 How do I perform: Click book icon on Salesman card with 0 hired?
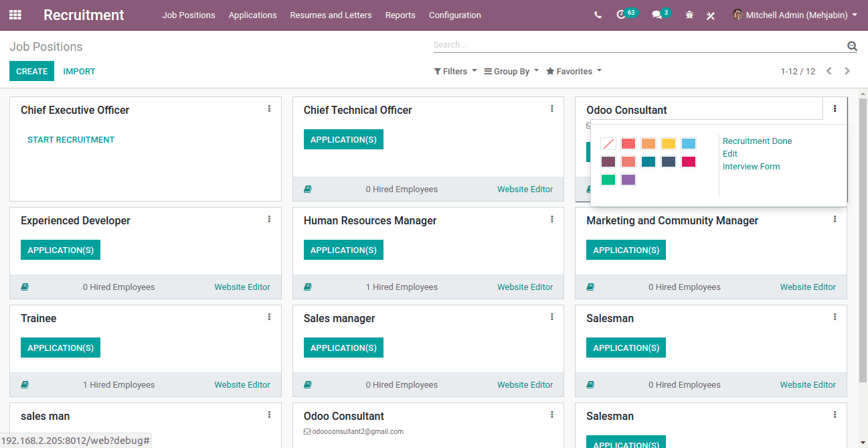click(x=590, y=385)
